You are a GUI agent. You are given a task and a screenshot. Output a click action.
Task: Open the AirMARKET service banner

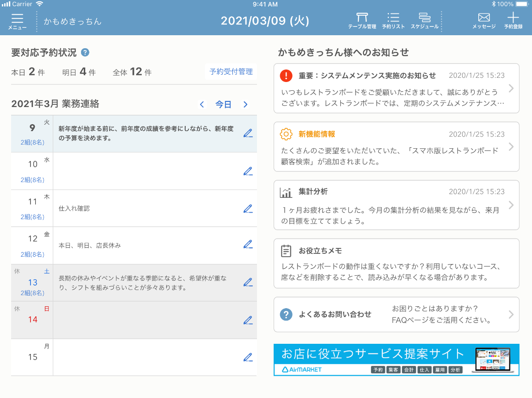(x=396, y=360)
